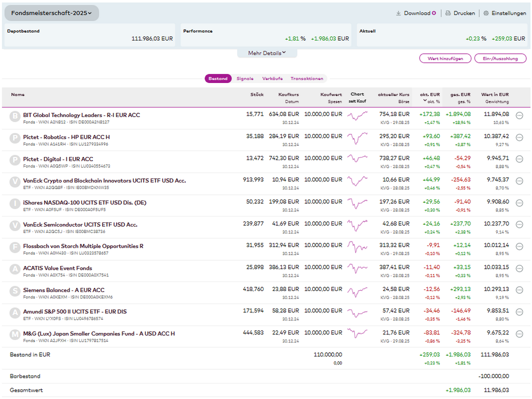
Task: Switch to the Transaktionen tab
Action: pos(306,79)
